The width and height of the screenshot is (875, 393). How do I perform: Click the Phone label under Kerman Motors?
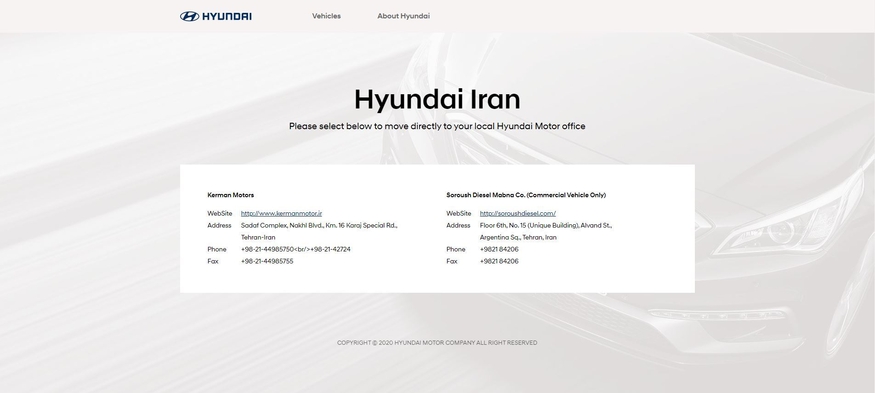coord(217,249)
